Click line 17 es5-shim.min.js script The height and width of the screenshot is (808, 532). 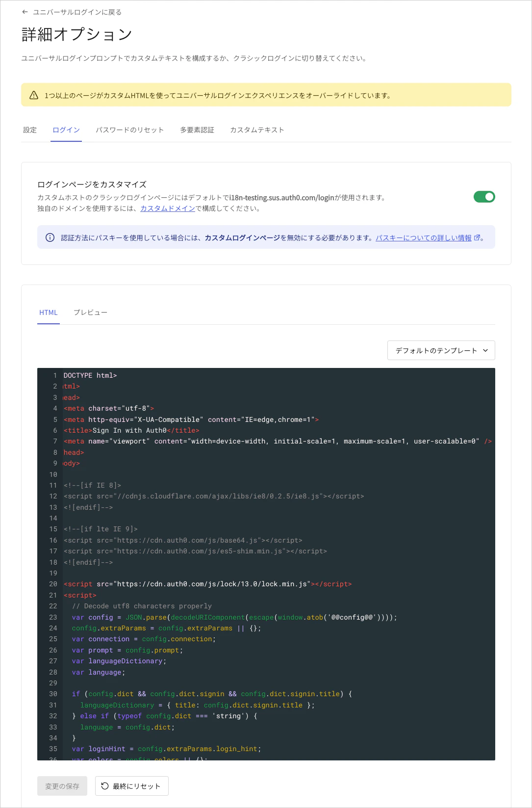click(195, 551)
